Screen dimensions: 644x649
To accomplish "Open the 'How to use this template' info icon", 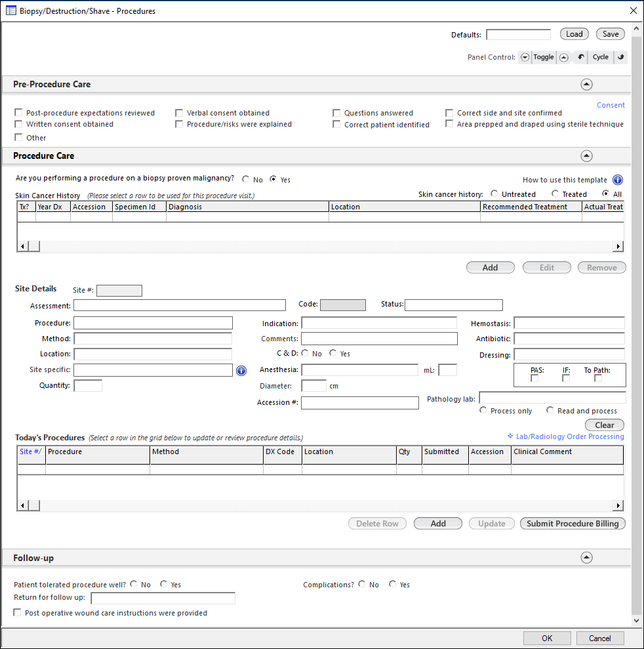I will point(618,180).
